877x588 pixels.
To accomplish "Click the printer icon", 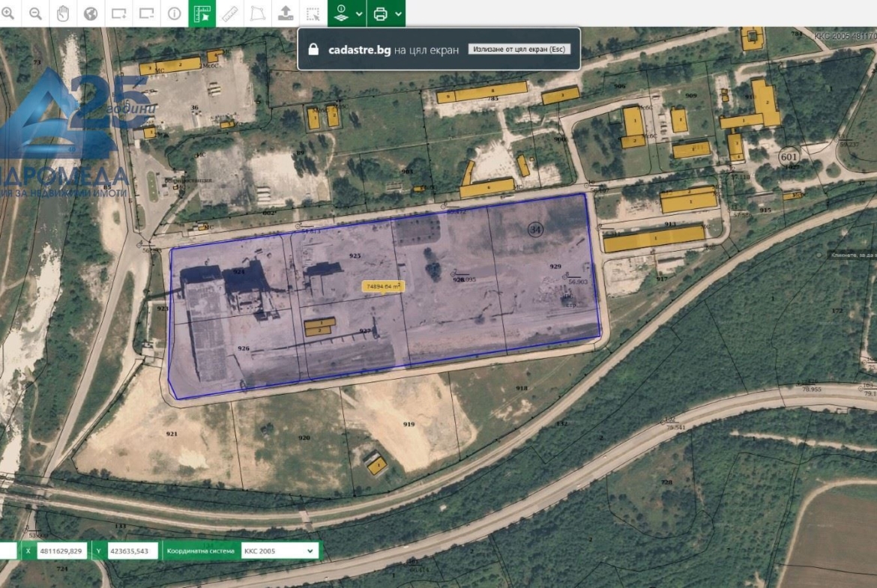I will click(380, 13).
